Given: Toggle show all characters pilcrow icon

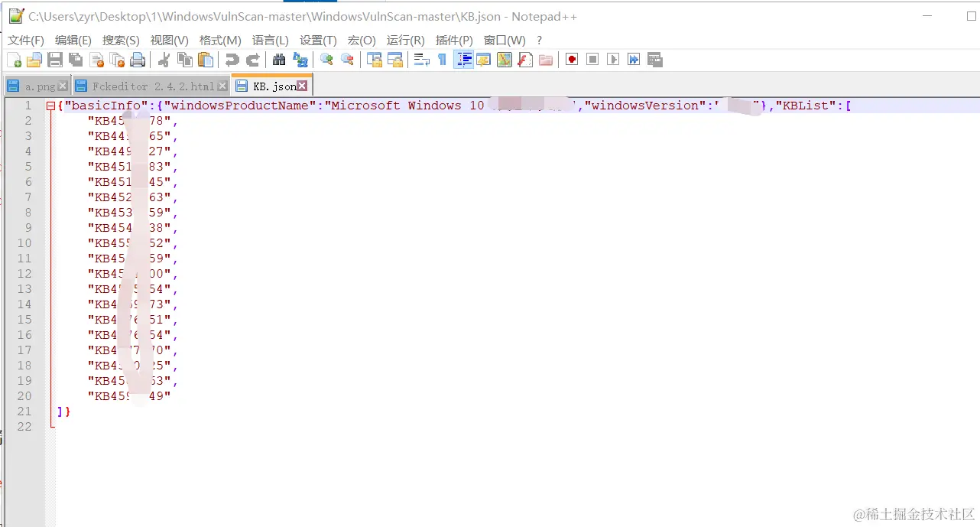Looking at the screenshot, I should 443,60.
